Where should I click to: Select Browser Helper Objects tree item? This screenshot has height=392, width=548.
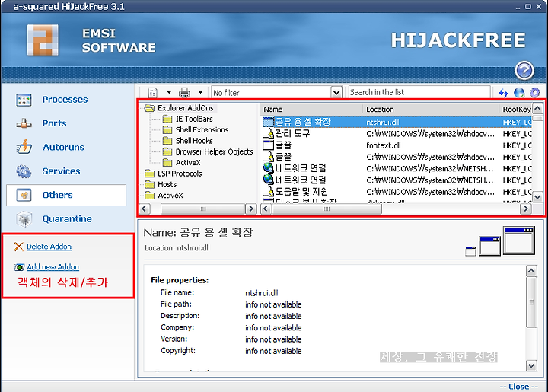pyautogui.click(x=214, y=152)
